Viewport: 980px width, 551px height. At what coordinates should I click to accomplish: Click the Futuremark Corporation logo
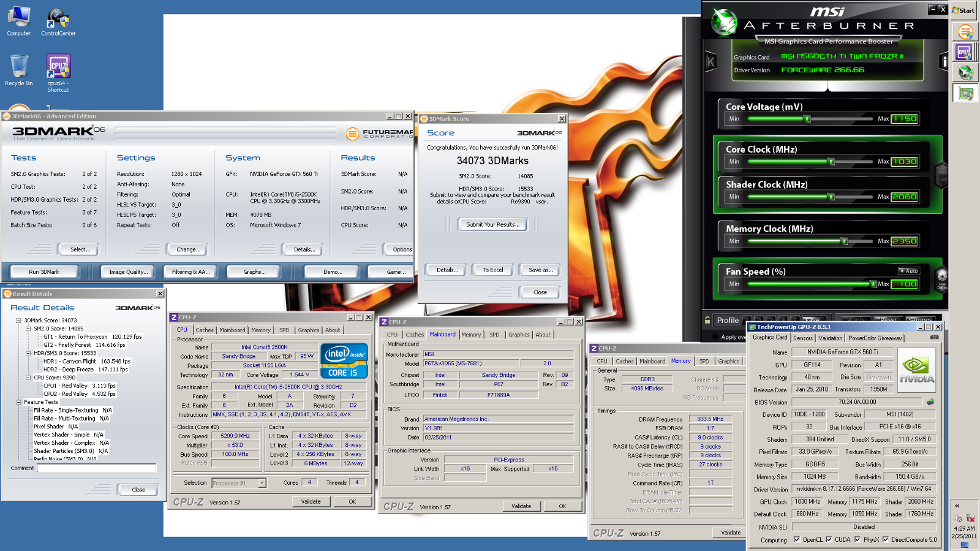click(380, 133)
